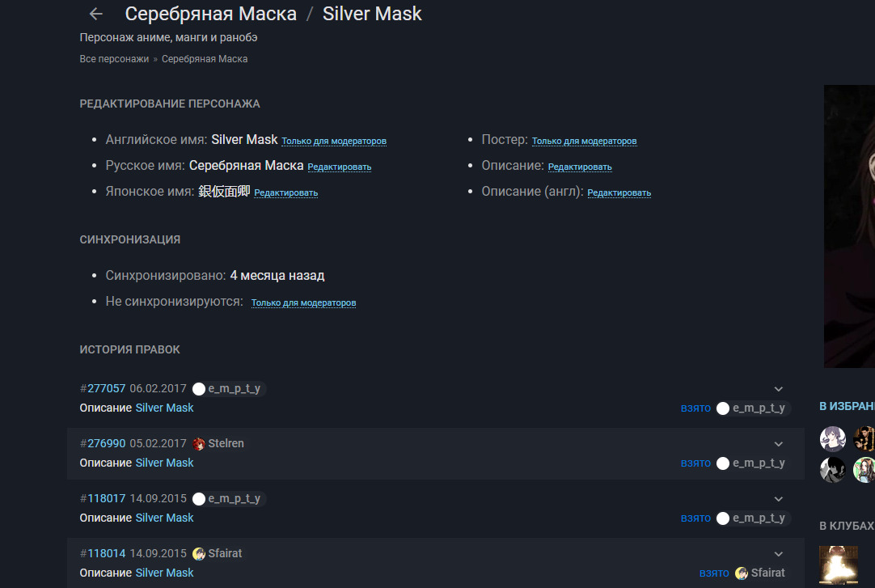Click the back arrow beside the title
875x588 pixels.
click(x=96, y=14)
